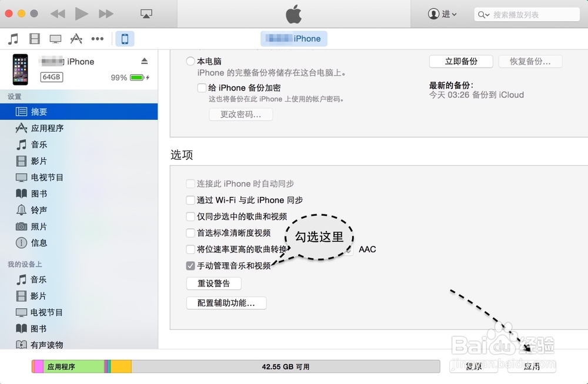The width and height of the screenshot is (588, 384).
Task: Click the 99% battery indicator
Action: (130, 78)
